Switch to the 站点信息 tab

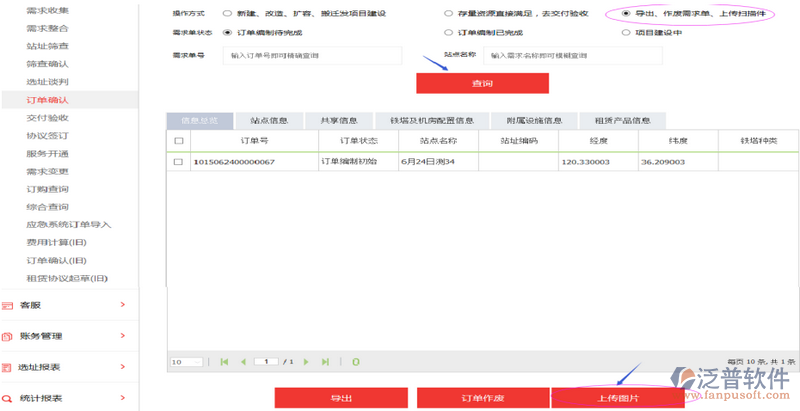[269, 120]
